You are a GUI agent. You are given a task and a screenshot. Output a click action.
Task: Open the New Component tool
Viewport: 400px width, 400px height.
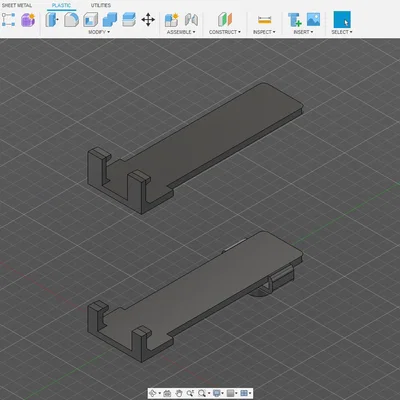click(x=172, y=20)
